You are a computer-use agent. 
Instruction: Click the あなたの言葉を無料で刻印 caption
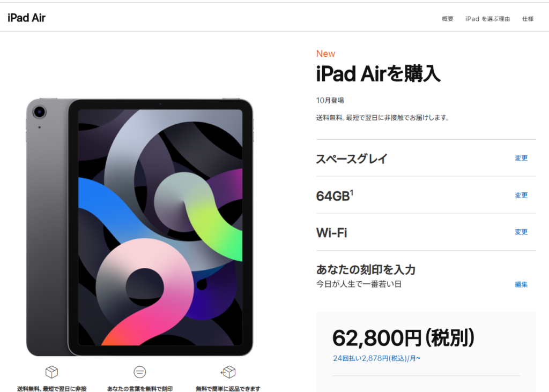coord(140,388)
